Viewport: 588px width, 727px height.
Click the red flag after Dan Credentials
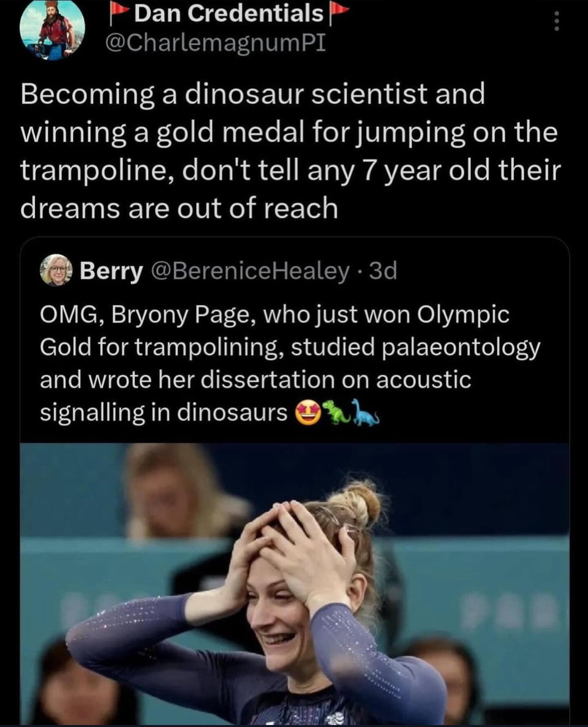tap(337, 14)
